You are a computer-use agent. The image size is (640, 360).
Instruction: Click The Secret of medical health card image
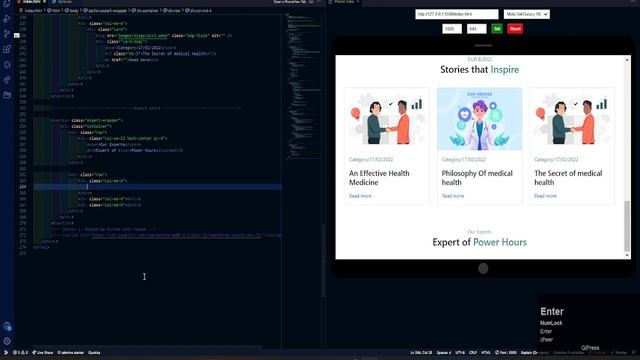572,119
